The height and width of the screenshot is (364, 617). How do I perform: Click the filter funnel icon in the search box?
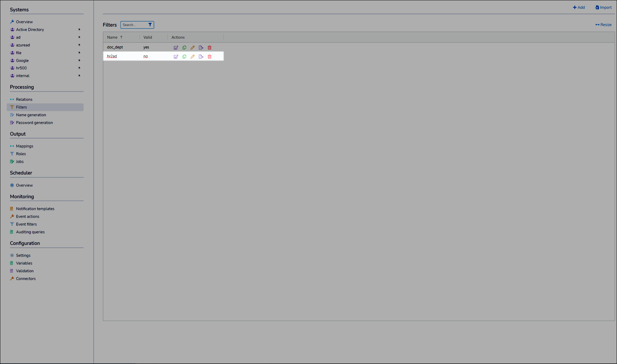[150, 24]
